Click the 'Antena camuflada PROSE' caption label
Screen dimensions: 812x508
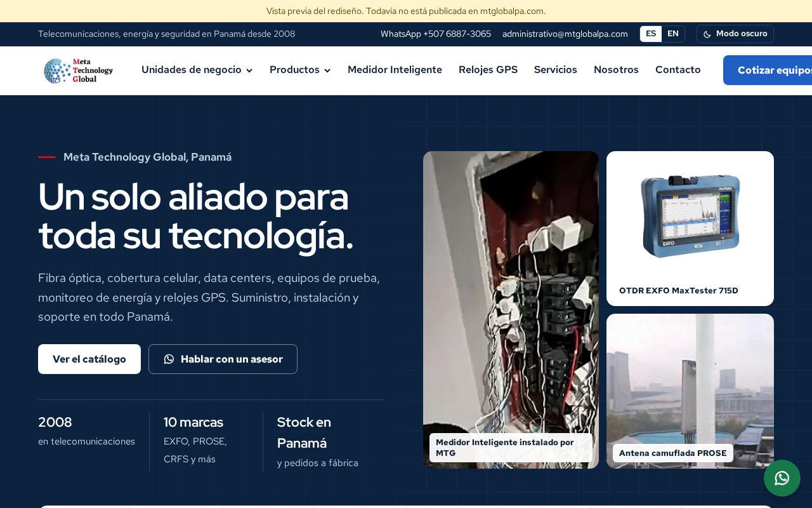click(673, 453)
